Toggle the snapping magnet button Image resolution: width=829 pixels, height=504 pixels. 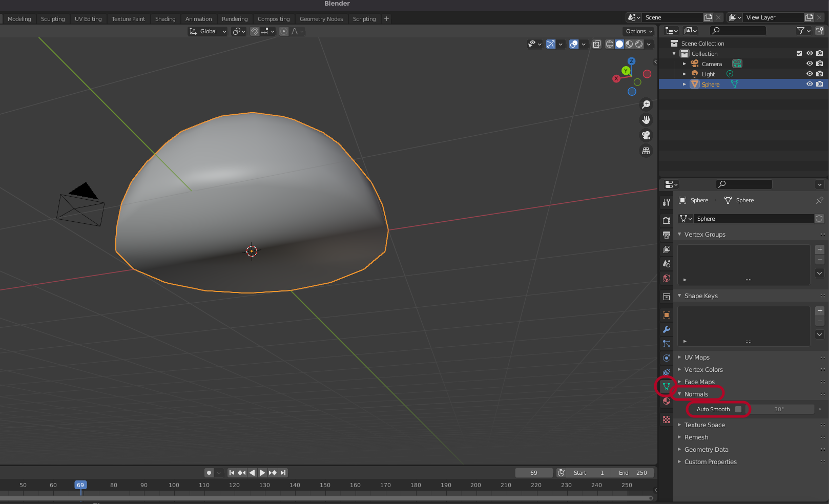pos(255,31)
